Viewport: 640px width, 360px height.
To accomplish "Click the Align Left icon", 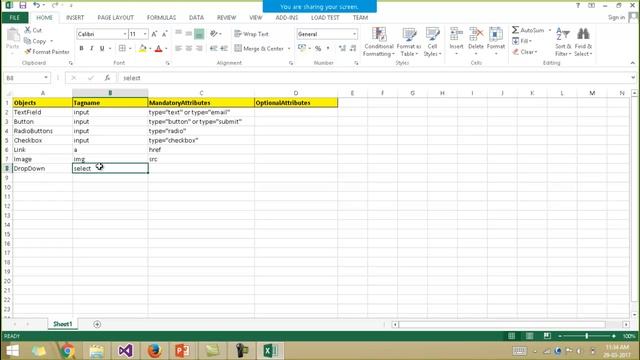I will (178, 49).
